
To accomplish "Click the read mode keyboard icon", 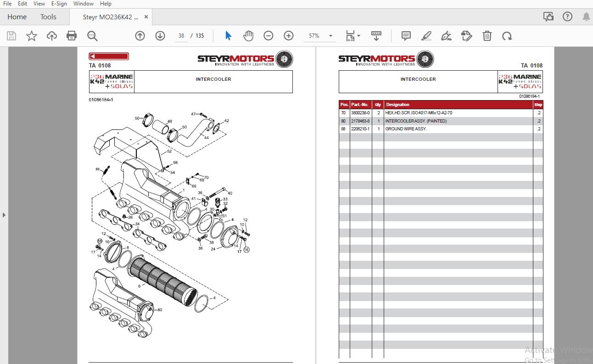I will tap(376, 36).
